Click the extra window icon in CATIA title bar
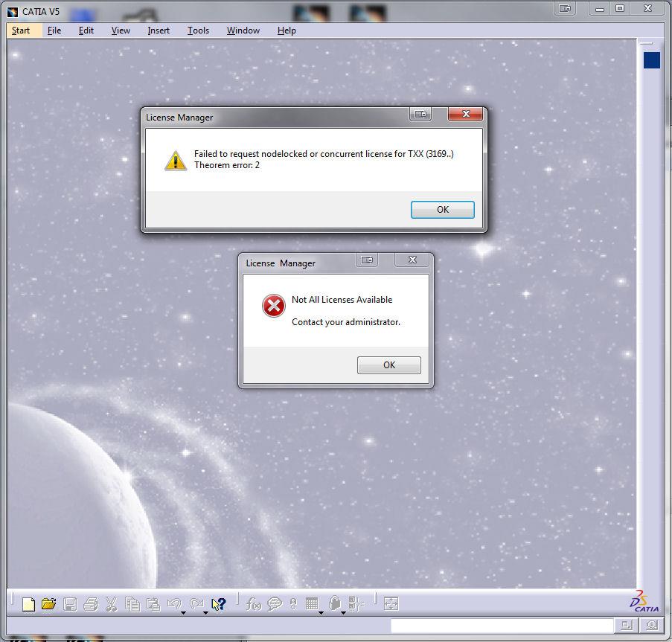Screen dimensions: 672x642 click(565, 8)
